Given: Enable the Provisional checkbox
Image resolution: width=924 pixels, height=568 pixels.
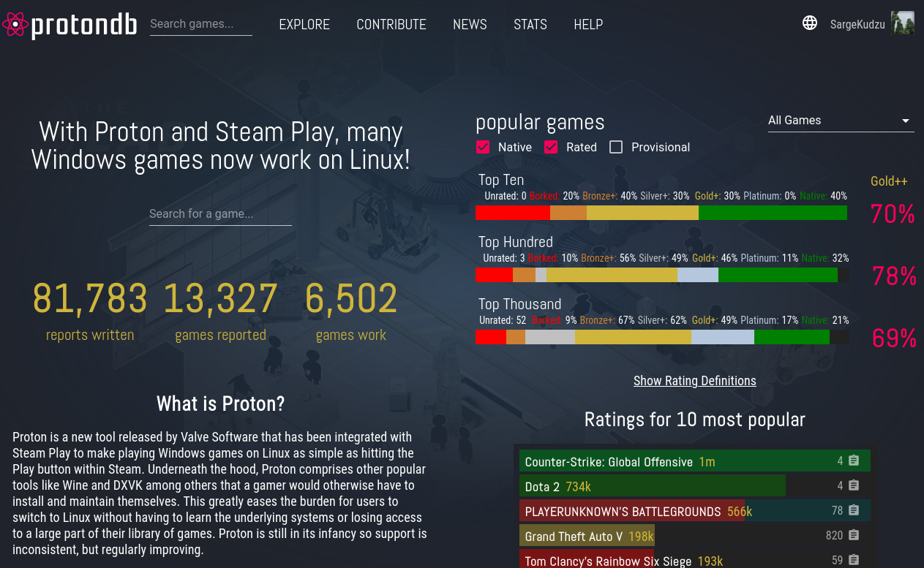Looking at the screenshot, I should 616,147.
